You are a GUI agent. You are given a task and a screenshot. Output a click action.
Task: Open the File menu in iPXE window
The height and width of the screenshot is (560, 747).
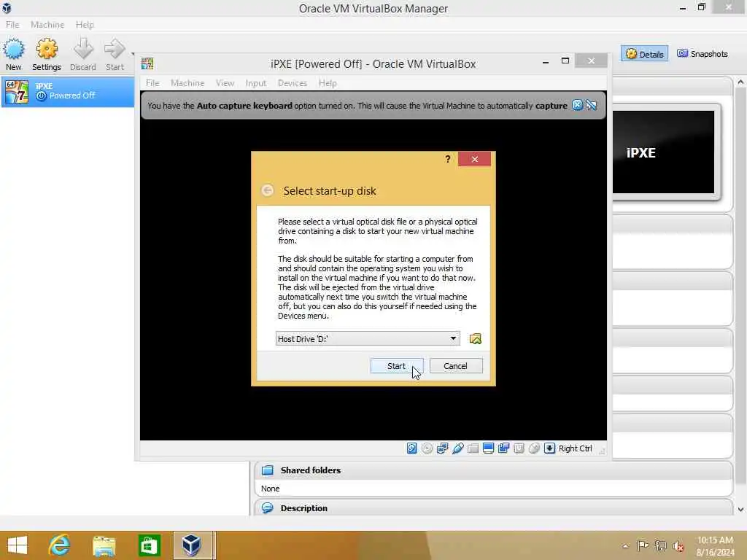pyautogui.click(x=152, y=83)
